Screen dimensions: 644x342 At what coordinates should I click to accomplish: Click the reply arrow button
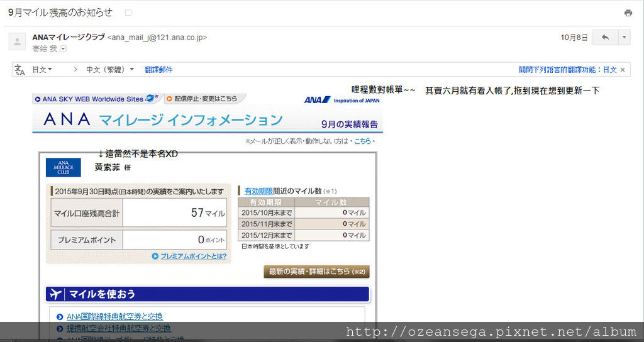tap(605, 37)
